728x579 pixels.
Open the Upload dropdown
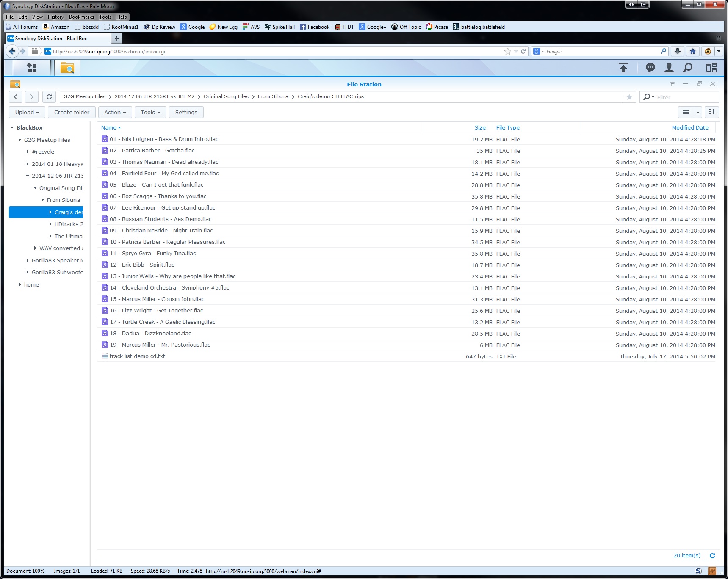point(27,112)
